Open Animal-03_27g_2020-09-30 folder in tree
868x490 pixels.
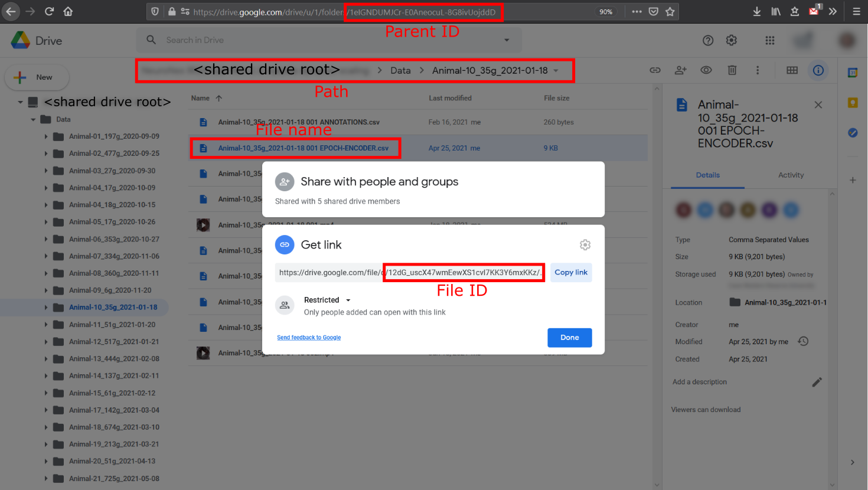(x=112, y=171)
